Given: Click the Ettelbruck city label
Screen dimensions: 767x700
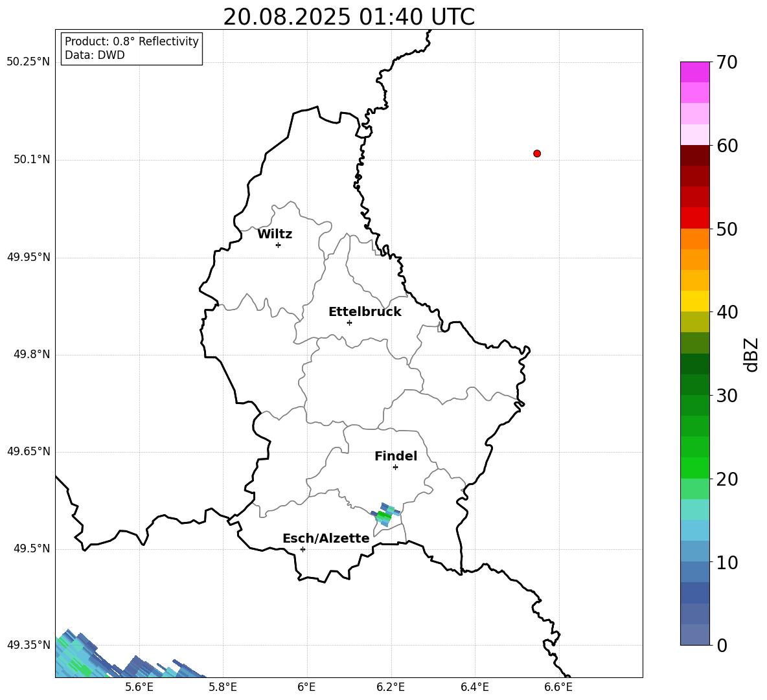Looking at the screenshot, I should tap(365, 312).
